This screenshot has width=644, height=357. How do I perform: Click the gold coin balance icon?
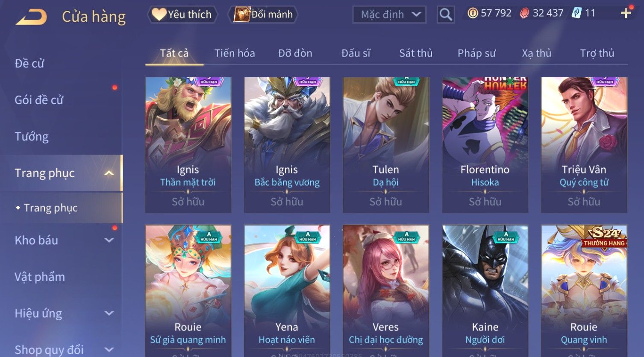click(x=473, y=13)
